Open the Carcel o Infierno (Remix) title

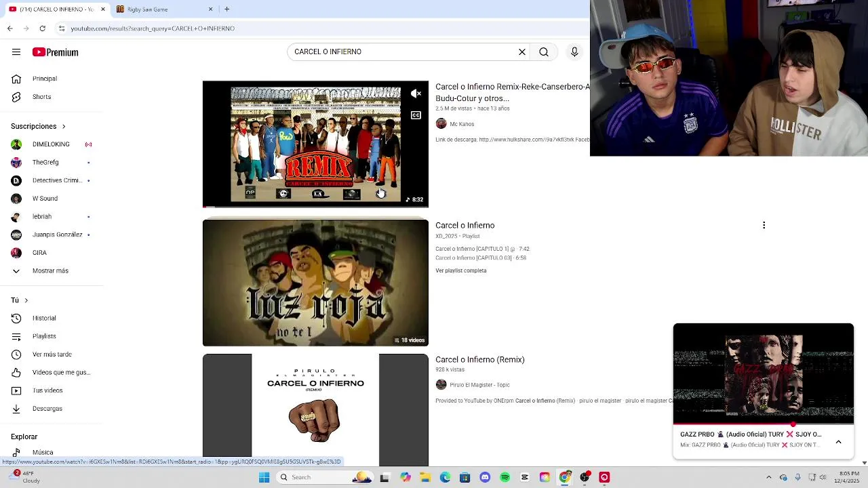(479, 359)
